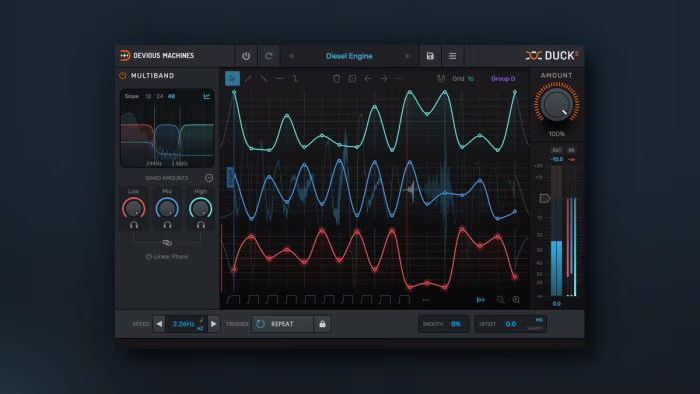Collapse the Band Amounts section

click(208, 178)
